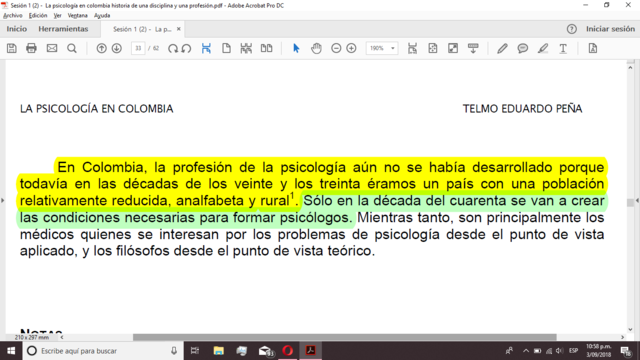Fit page width tool icon
Image resolution: width=640 pixels, height=360 pixels.
coord(412,48)
